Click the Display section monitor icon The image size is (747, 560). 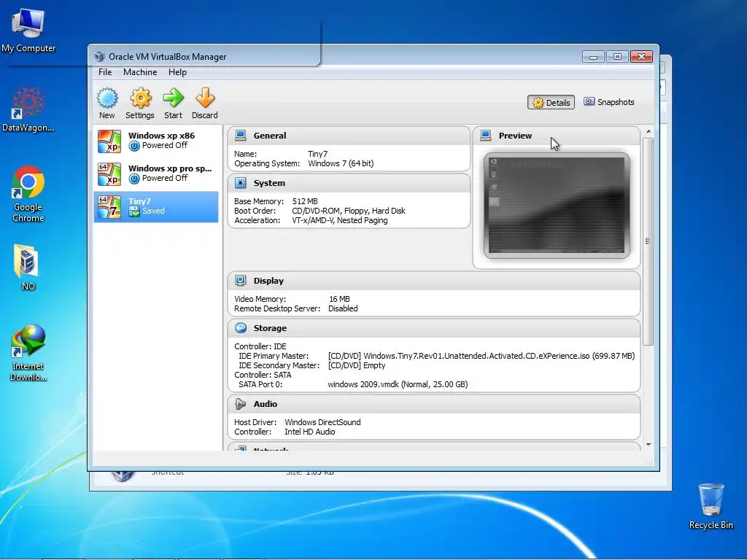(241, 281)
